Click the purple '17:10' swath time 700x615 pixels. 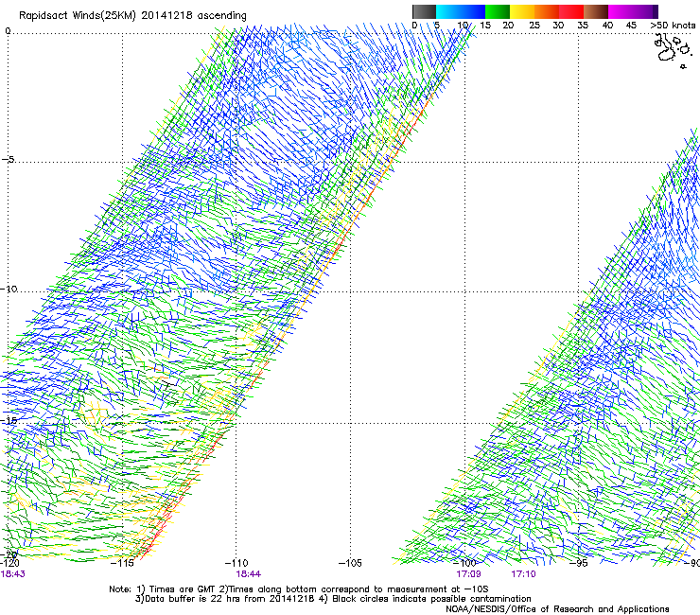[x=523, y=574]
